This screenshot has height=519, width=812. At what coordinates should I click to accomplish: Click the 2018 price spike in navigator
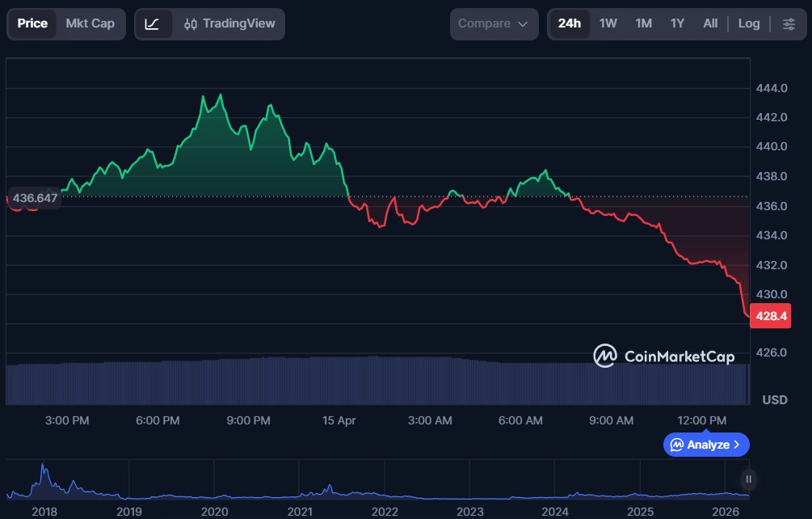[42, 472]
